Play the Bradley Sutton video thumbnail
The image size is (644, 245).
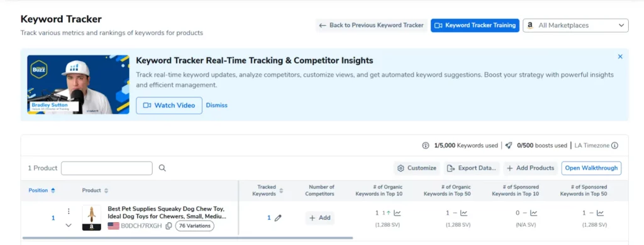point(78,85)
